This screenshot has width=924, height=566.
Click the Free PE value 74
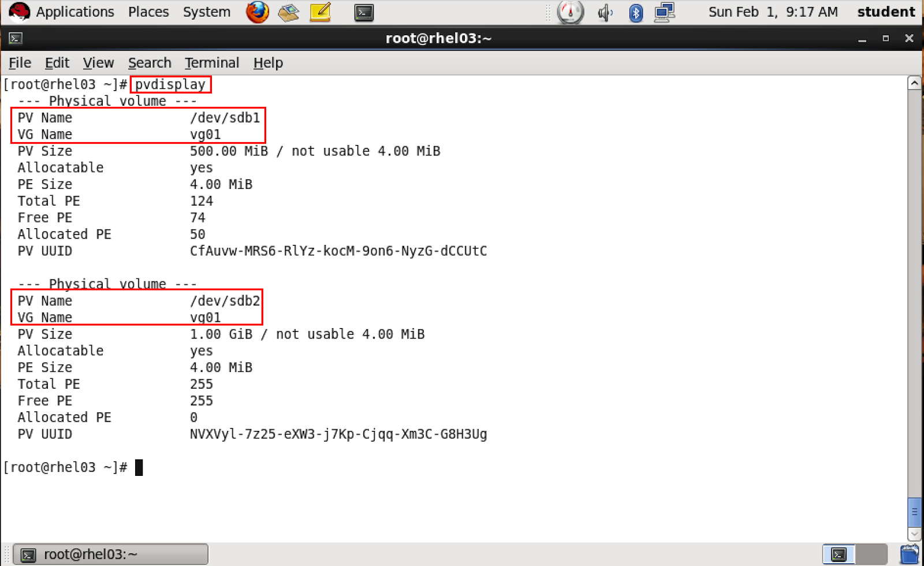(198, 218)
